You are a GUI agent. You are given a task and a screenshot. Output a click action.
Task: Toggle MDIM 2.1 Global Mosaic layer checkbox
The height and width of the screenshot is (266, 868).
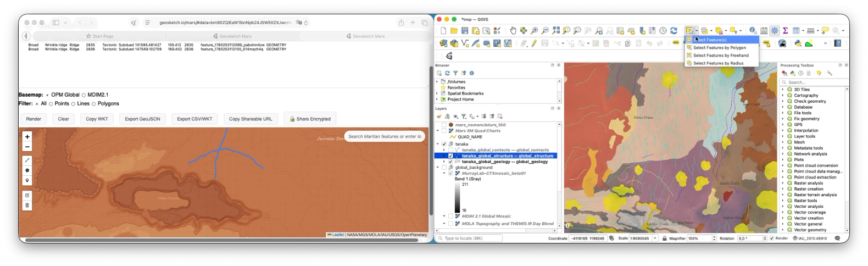pos(450,217)
